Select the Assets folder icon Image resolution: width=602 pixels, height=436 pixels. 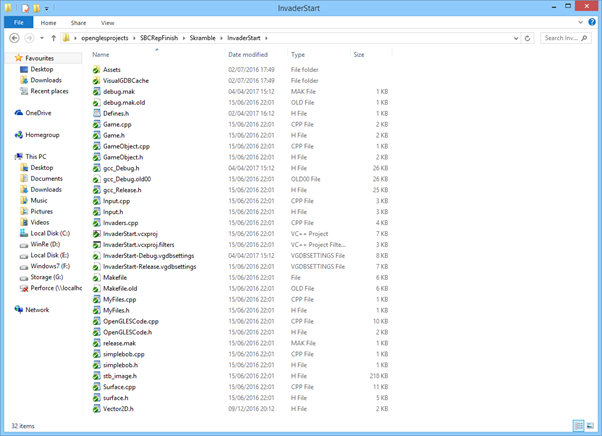[x=96, y=70]
